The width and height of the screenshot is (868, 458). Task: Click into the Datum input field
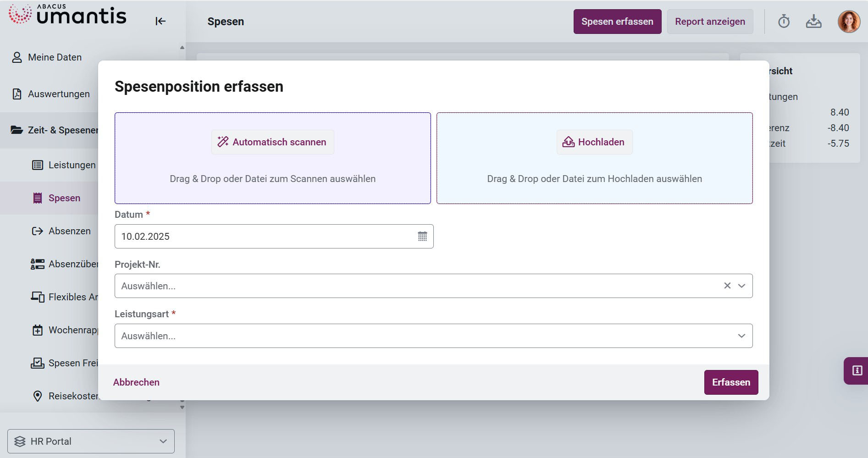266,237
